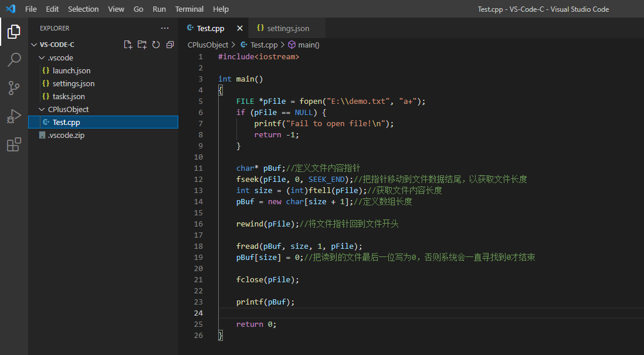Open the Selection menu
The image size is (644, 355).
[83, 9]
